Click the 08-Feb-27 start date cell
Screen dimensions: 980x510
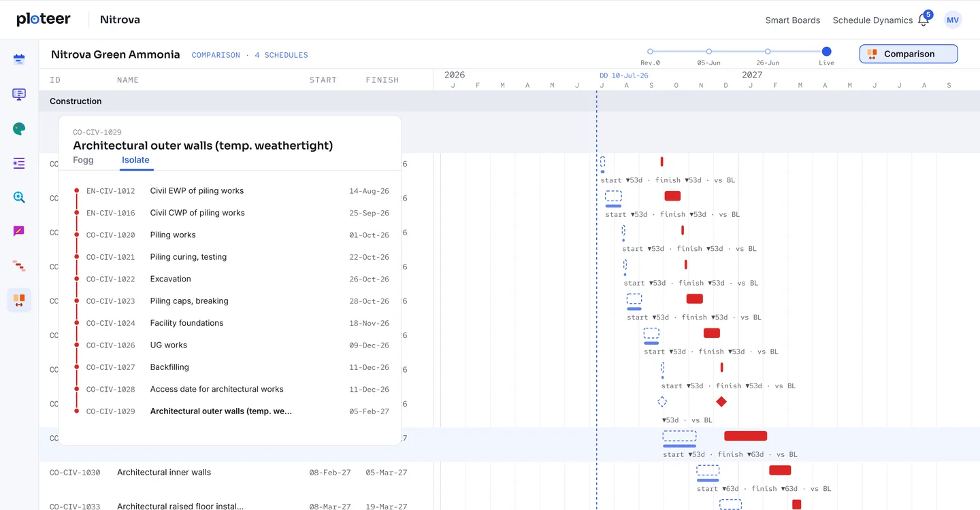[330, 473]
